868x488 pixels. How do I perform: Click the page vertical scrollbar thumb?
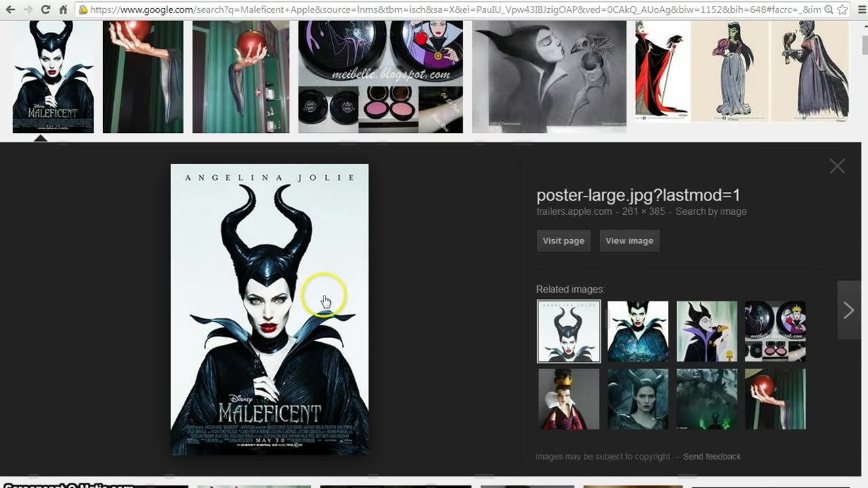pos(865,44)
